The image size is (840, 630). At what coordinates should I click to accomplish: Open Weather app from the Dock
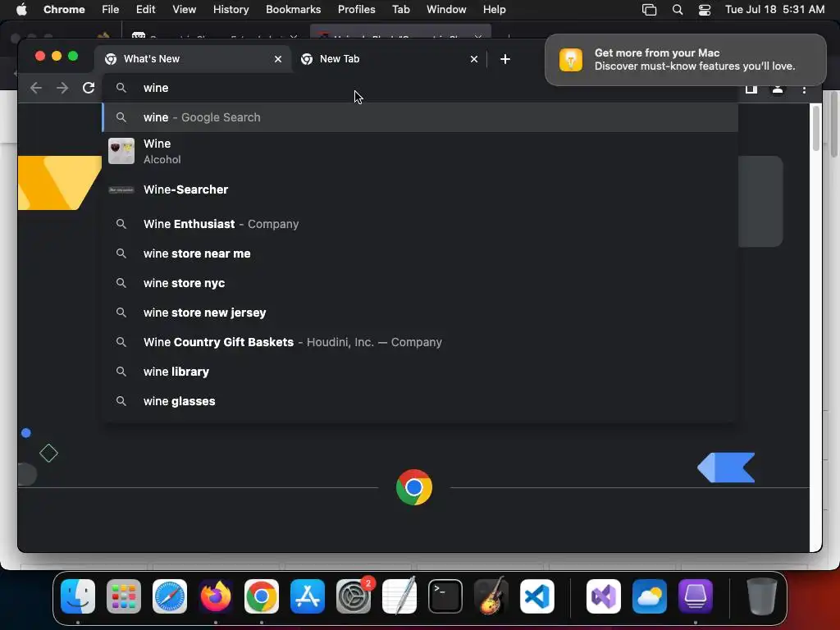650,596
